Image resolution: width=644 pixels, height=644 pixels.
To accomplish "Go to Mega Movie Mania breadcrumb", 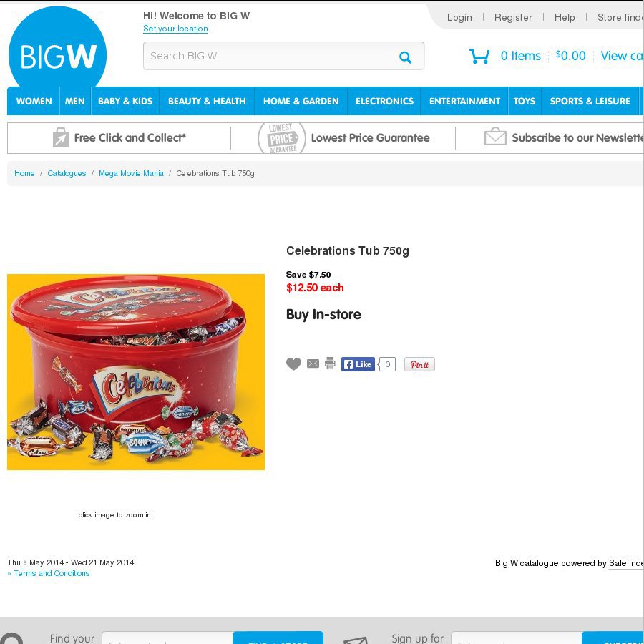I will pos(131,173).
